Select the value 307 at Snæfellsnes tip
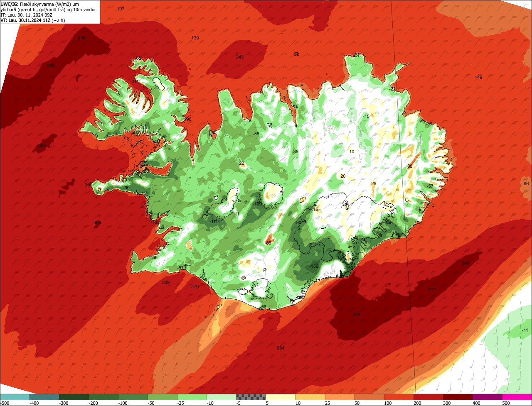This screenshot has height=406, width=532. 89,185
